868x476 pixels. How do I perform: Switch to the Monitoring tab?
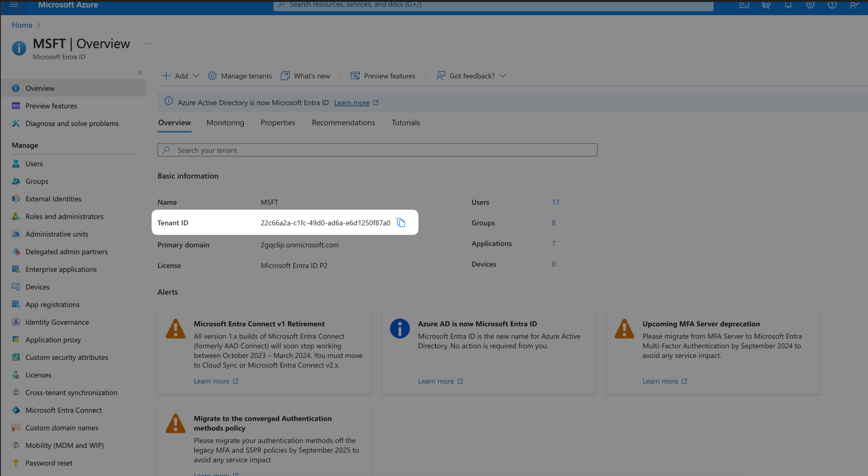tap(225, 123)
